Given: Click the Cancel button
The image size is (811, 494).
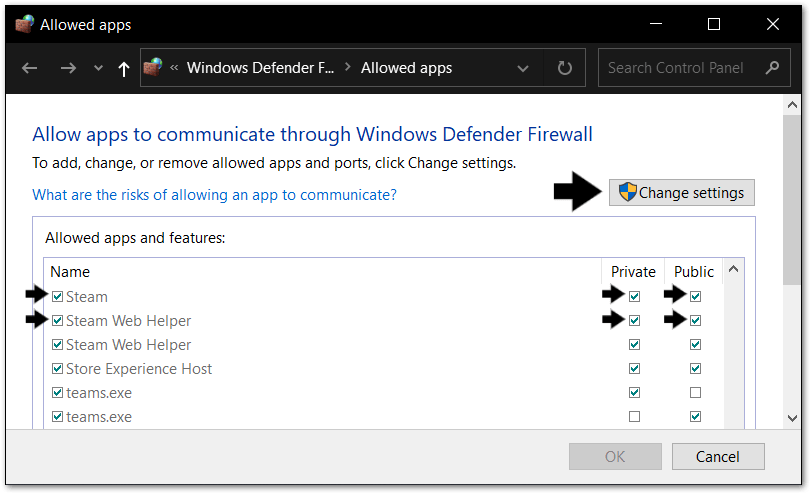Looking at the screenshot, I should point(718,456).
